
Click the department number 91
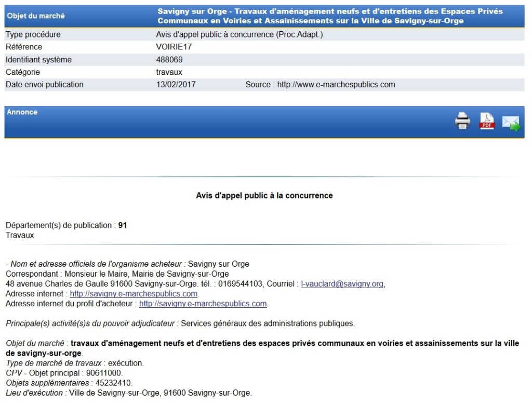point(123,226)
